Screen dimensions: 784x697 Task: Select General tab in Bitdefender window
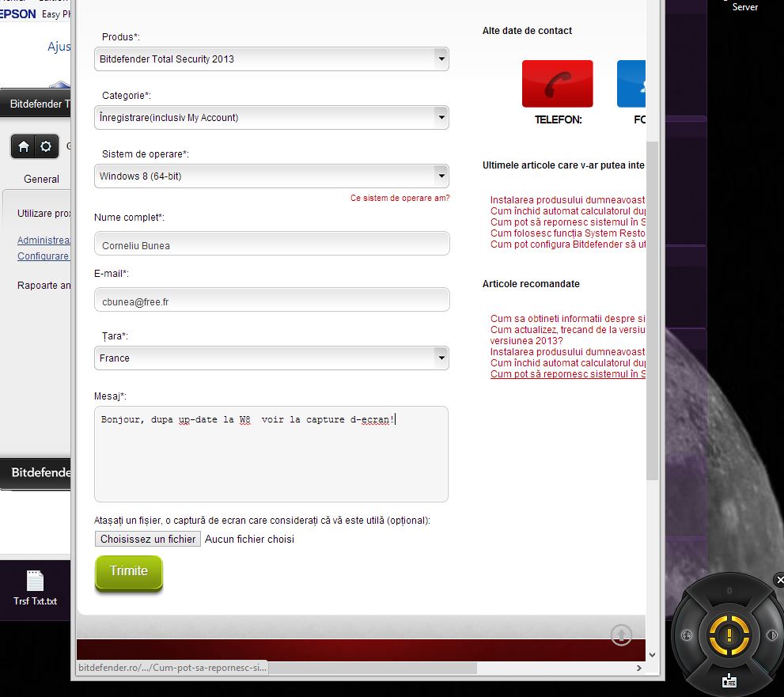click(41, 179)
